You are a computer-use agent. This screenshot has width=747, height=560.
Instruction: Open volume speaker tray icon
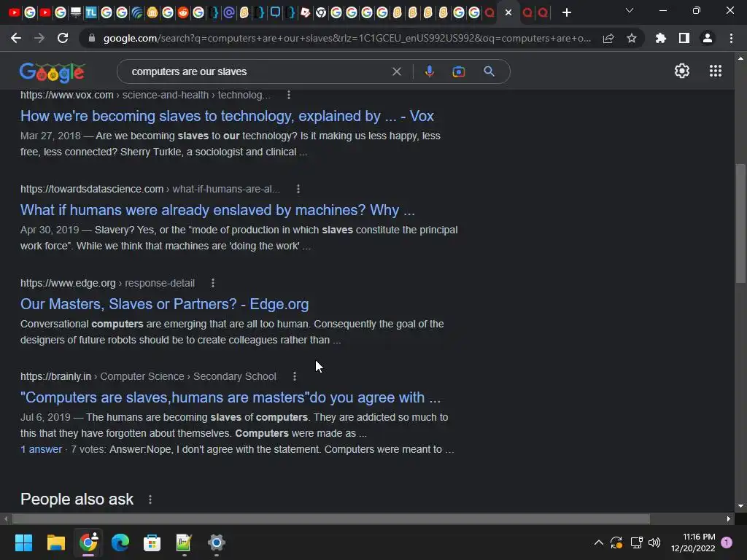(654, 542)
